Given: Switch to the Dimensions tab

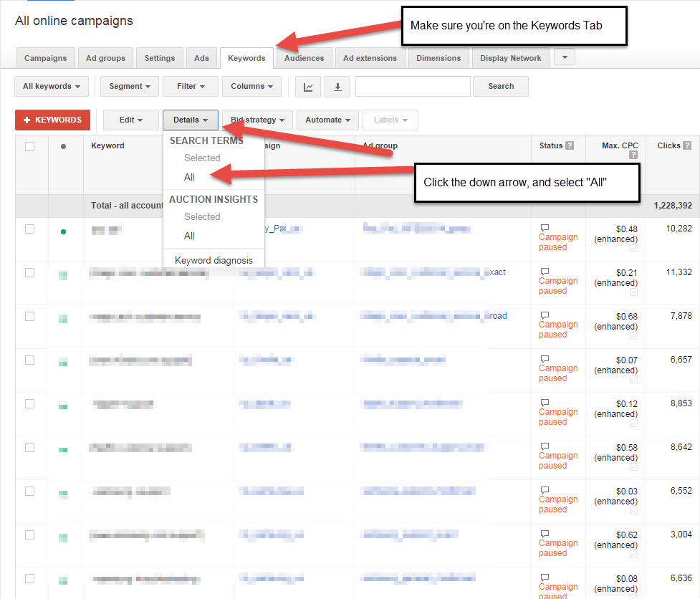Looking at the screenshot, I should (438, 57).
